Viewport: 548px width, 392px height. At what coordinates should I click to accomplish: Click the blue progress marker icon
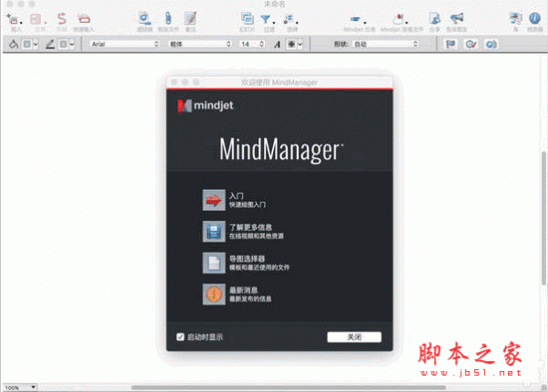coord(491,44)
